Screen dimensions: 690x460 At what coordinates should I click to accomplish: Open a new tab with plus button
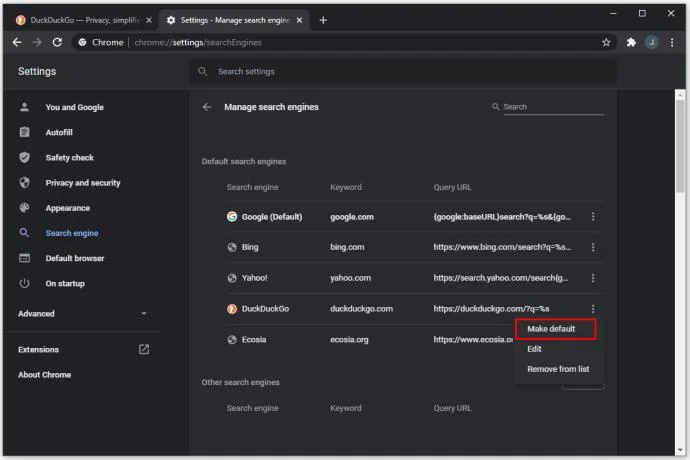pos(323,20)
